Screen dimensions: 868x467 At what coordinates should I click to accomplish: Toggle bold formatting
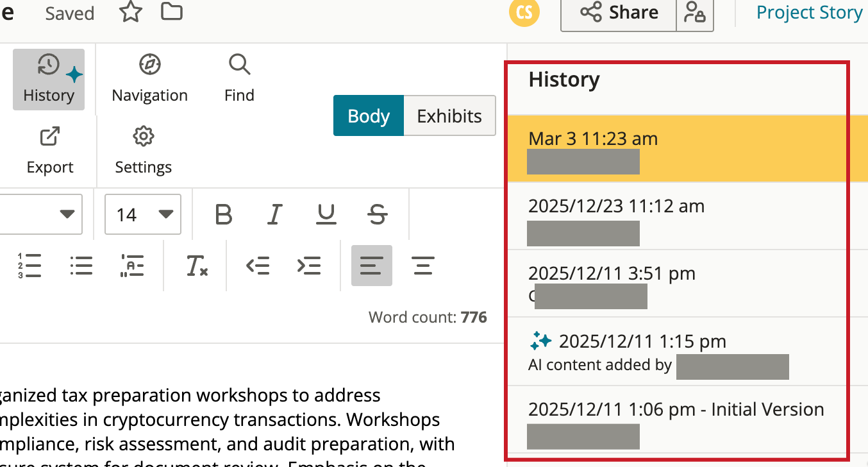coord(224,214)
